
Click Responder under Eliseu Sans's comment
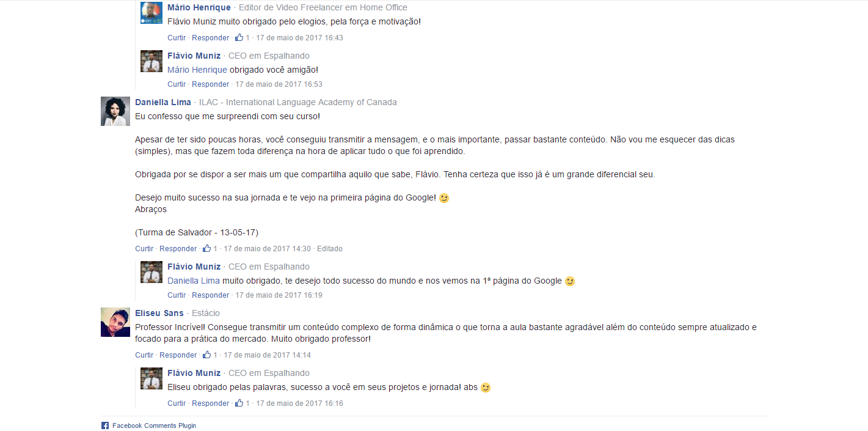178,355
